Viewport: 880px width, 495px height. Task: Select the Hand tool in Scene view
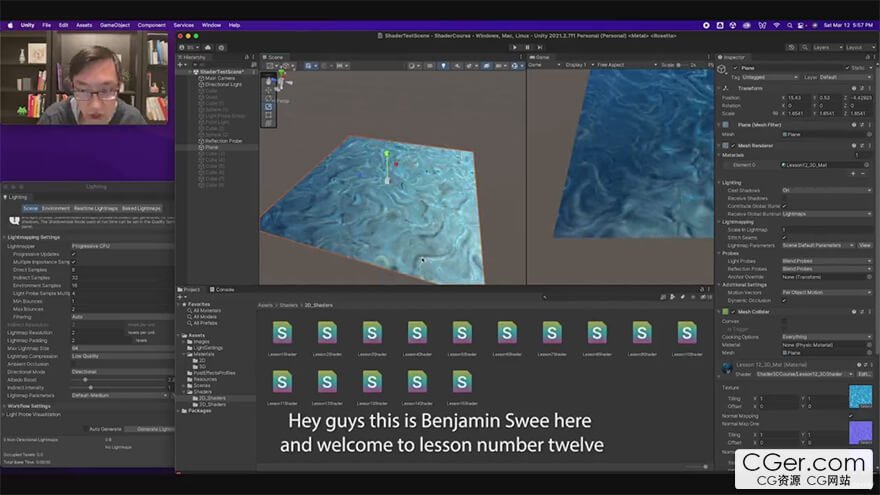[x=268, y=81]
